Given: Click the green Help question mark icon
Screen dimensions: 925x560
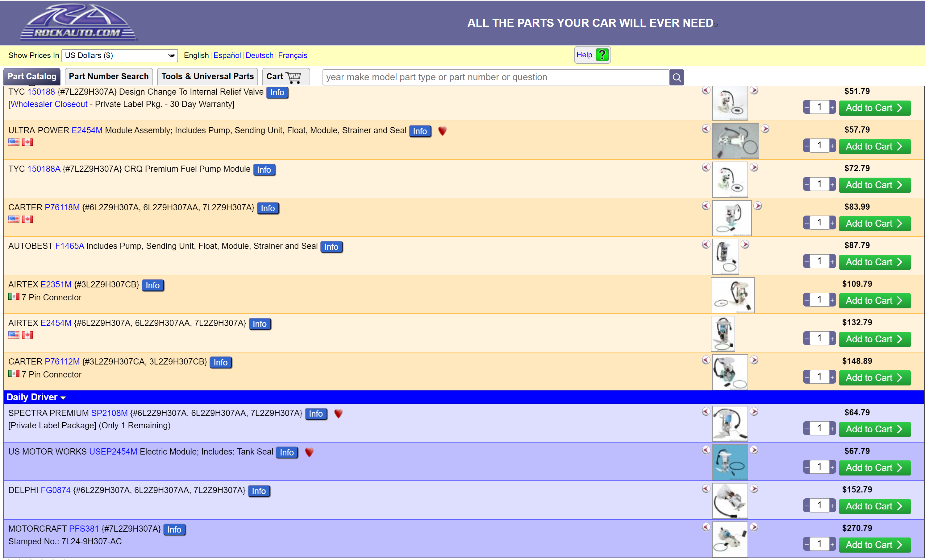Looking at the screenshot, I should coord(602,55).
